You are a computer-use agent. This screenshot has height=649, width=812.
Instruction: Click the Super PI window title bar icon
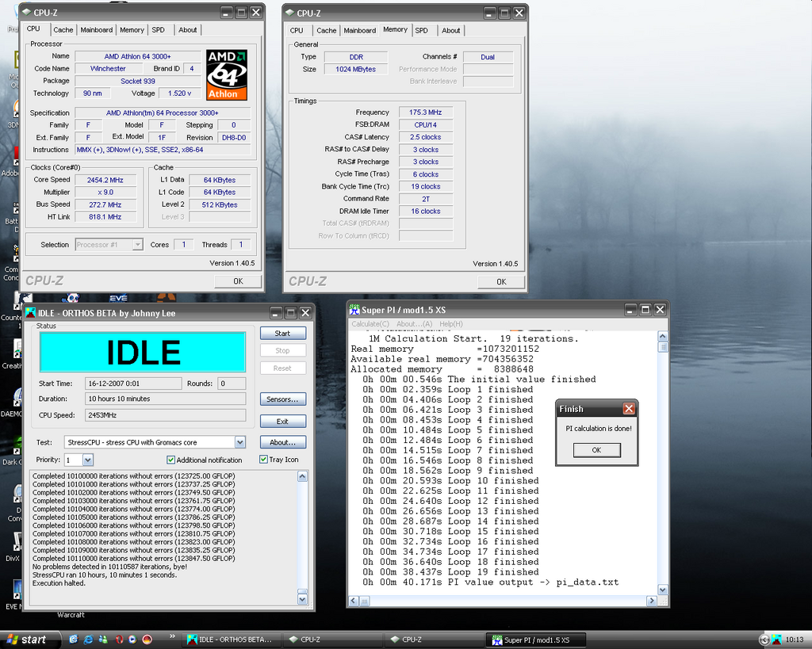tap(354, 310)
